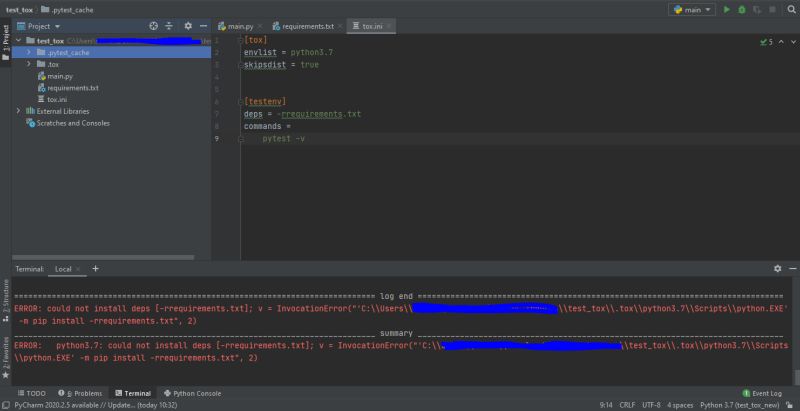The width and height of the screenshot is (800, 411).
Task: Click test_tox breadcrumb in navigation bar
Action: pos(19,10)
